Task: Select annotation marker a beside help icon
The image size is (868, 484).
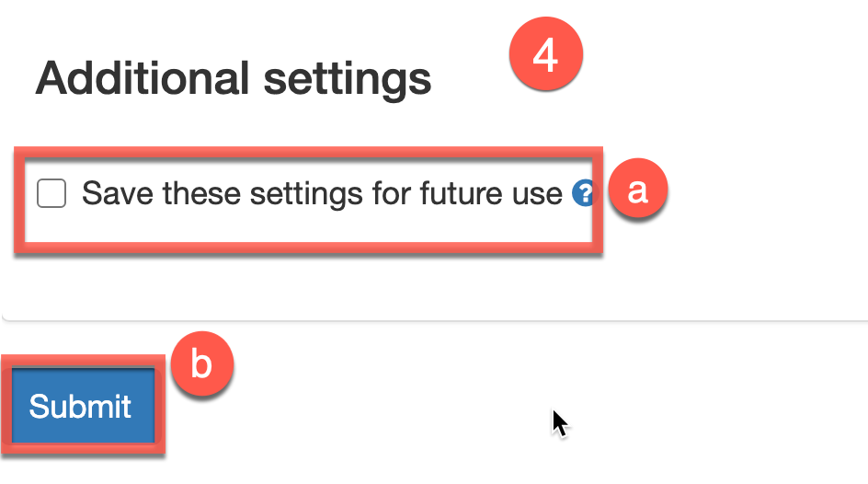Action: [637, 190]
